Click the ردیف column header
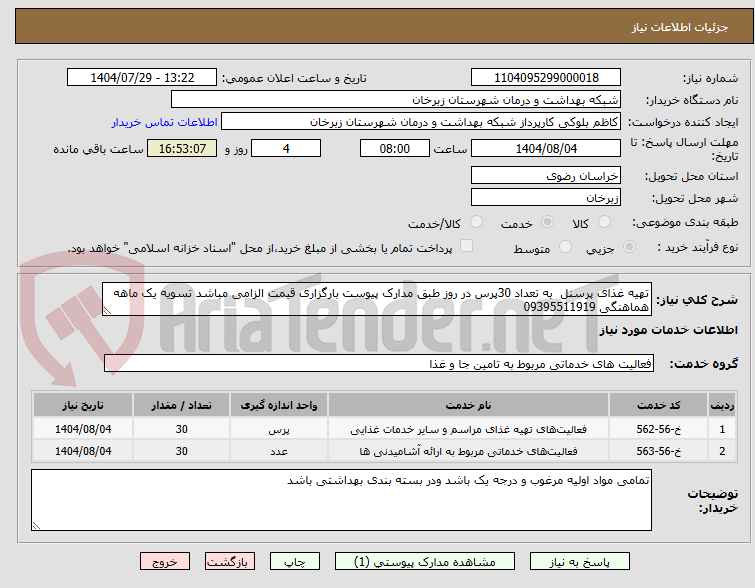The height and width of the screenshot is (588, 755). [x=722, y=405]
